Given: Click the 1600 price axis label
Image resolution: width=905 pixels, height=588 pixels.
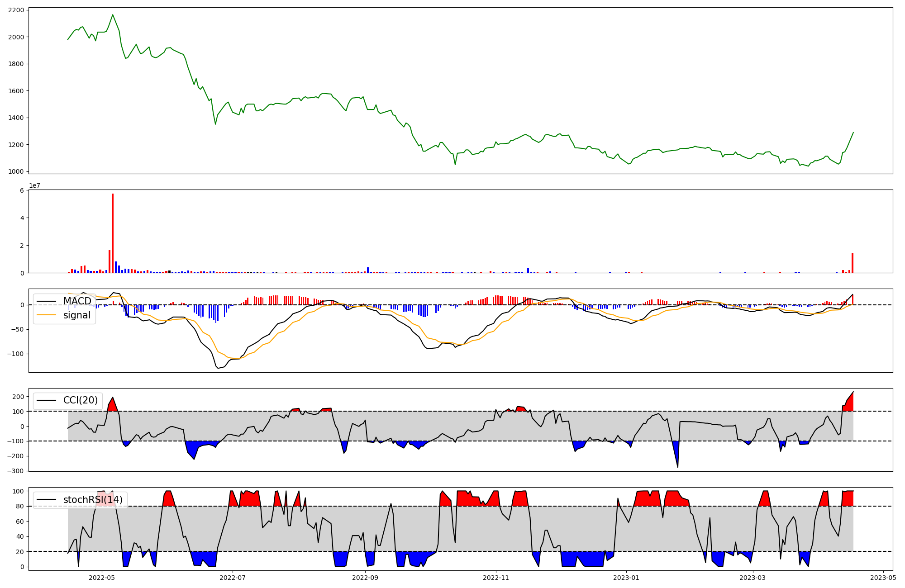Looking at the screenshot, I should click(x=16, y=91).
